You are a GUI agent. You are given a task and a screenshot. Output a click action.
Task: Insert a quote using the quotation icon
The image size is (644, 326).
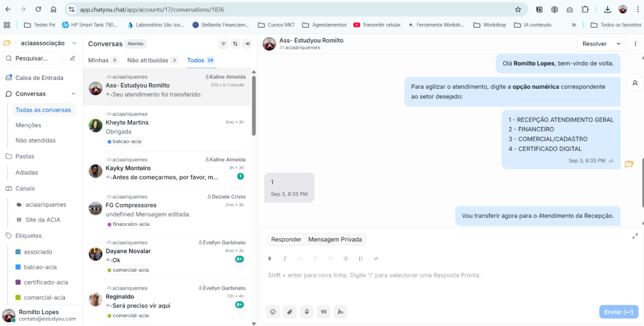click(324, 312)
